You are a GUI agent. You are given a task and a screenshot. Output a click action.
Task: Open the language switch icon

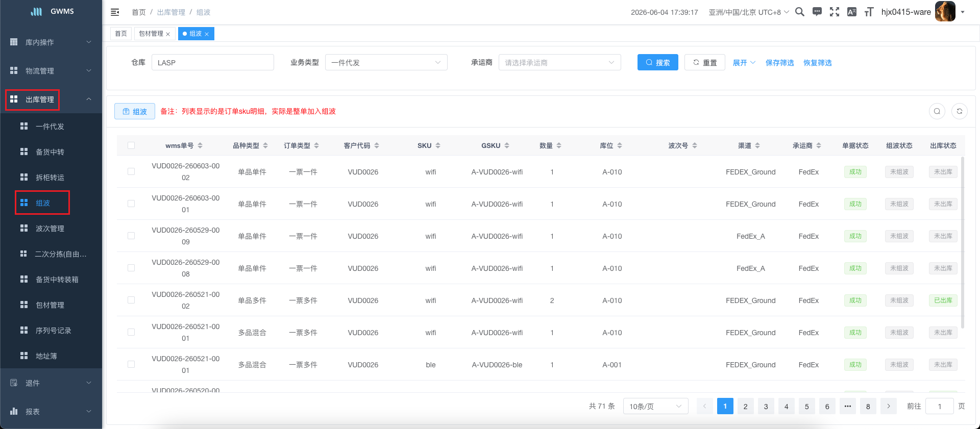[x=852, y=12]
